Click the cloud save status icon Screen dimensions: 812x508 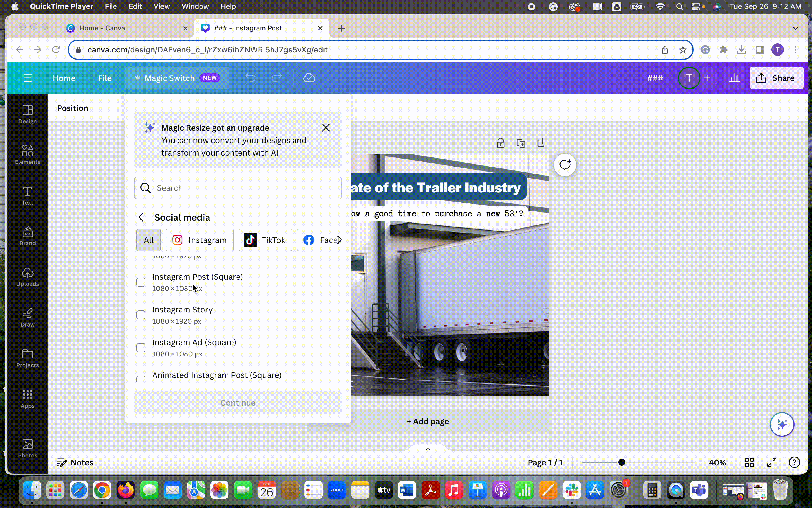(309, 78)
